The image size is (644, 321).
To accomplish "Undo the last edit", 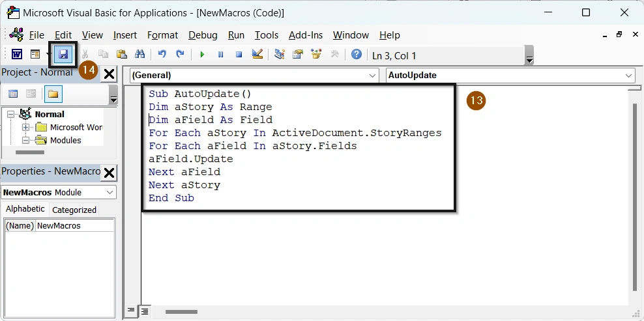I will pyautogui.click(x=162, y=54).
